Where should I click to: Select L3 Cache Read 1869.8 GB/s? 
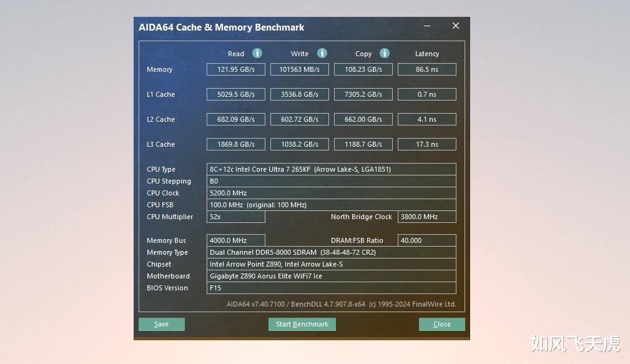point(236,144)
